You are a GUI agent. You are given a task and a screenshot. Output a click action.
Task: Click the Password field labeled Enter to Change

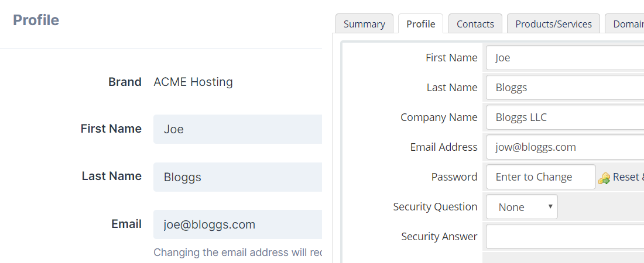pyautogui.click(x=540, y=177)
